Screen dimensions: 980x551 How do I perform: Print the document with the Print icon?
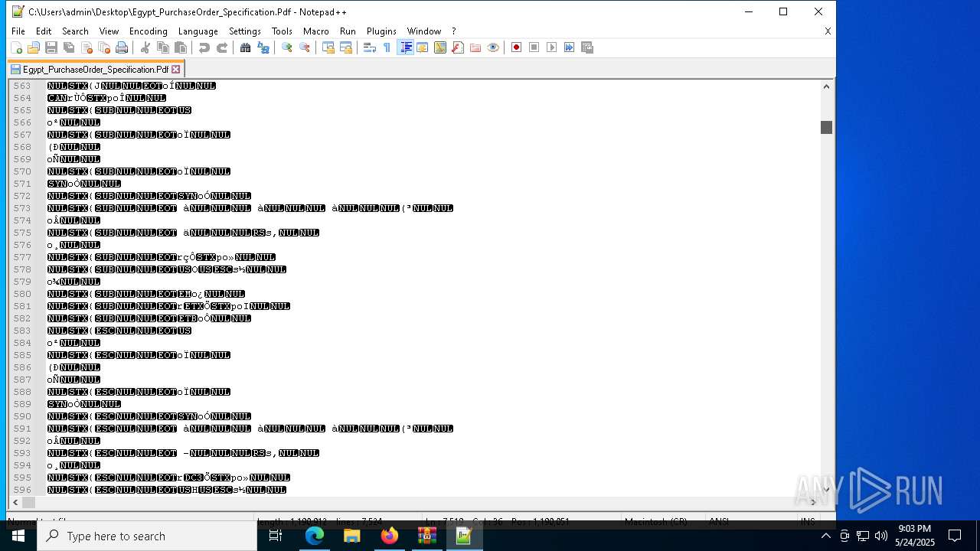tap(122, 47)
